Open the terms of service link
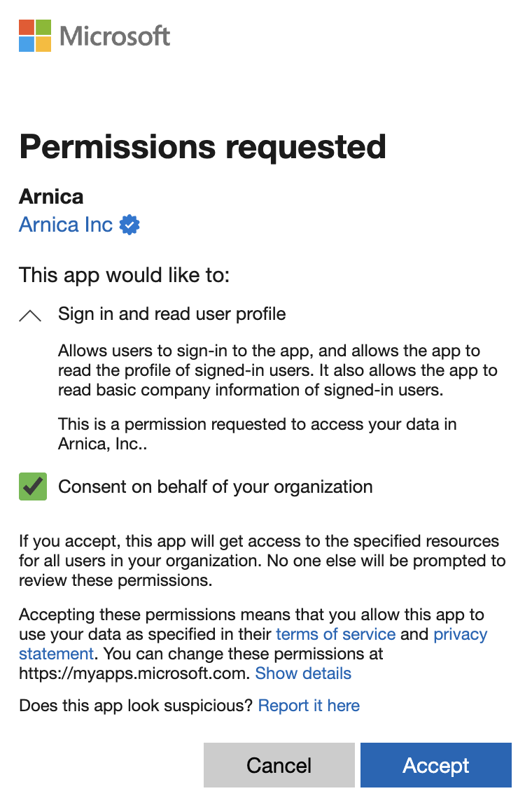The image size is (532, 805). pyautogui.click(x=336, y=634)
